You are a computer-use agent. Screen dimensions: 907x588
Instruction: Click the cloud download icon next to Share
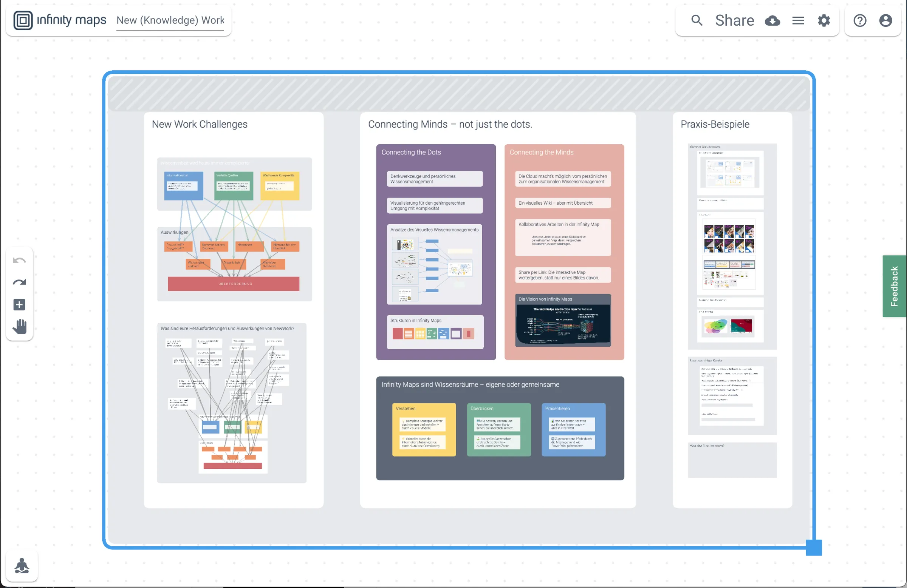(773, 21)
